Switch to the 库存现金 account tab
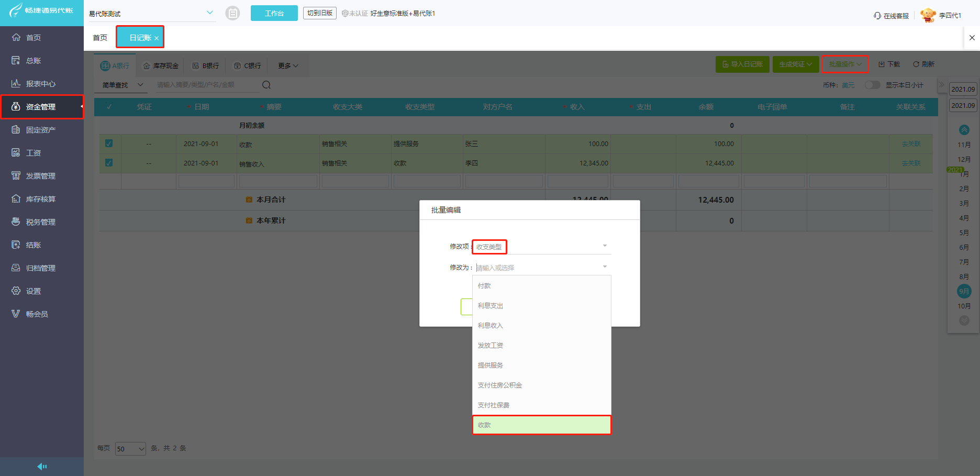 [161, 65]
